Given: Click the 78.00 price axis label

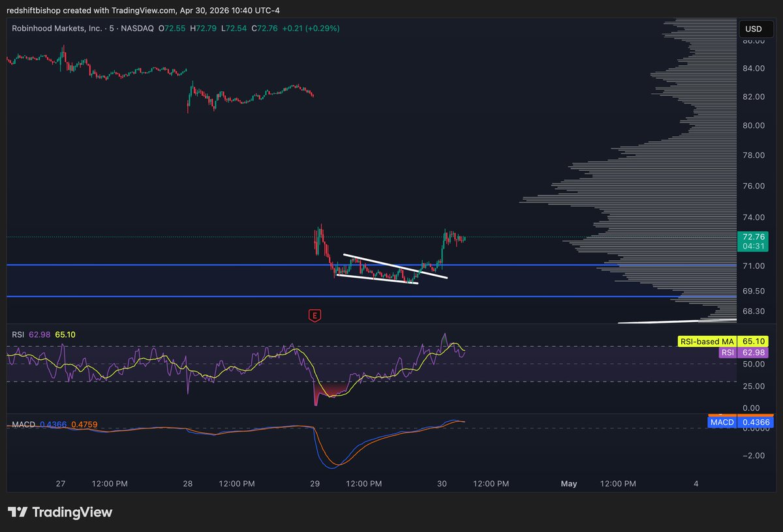Looking at the screenshot, I should [754, 155].
